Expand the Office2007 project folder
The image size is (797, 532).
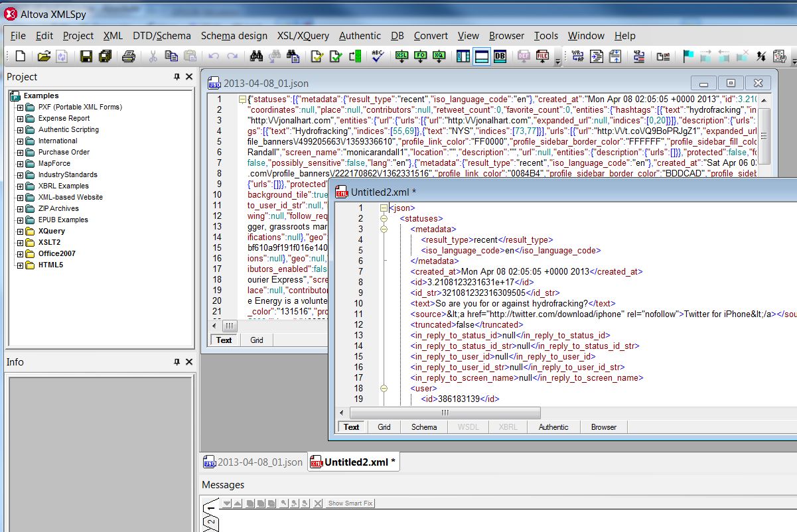(21, 254)
